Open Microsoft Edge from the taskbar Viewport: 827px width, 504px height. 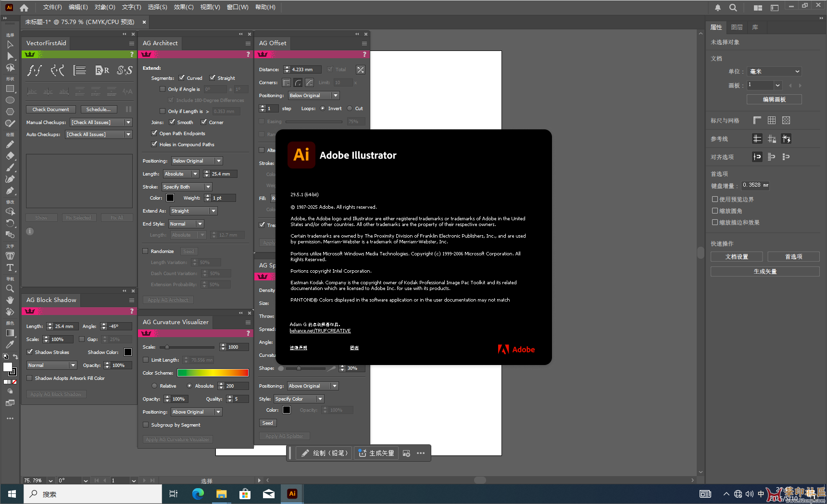pos(198,494)
